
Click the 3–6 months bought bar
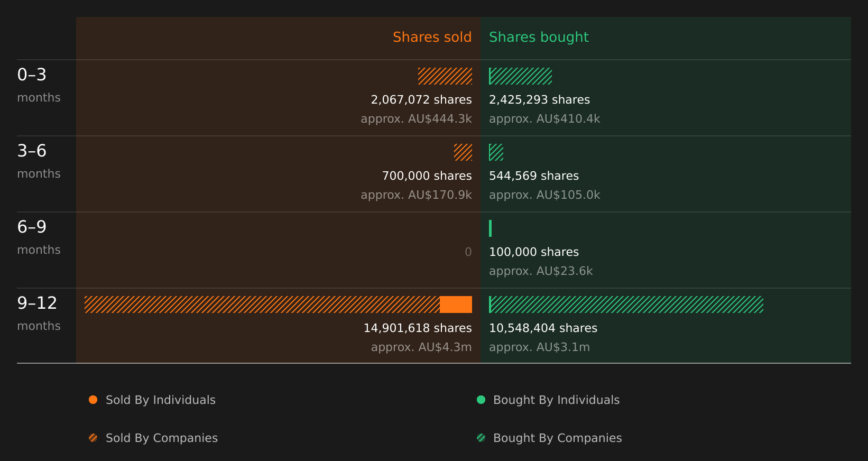496,152
